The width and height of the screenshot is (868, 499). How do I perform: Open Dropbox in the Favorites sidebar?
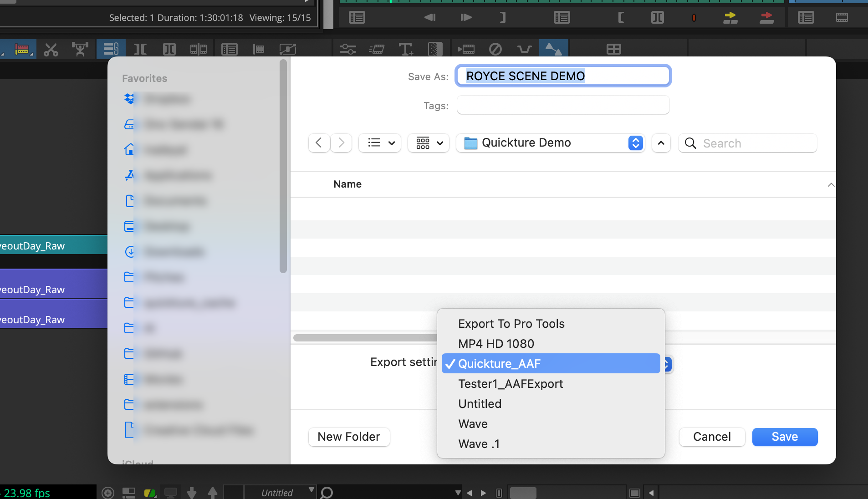tap(157, 99)
